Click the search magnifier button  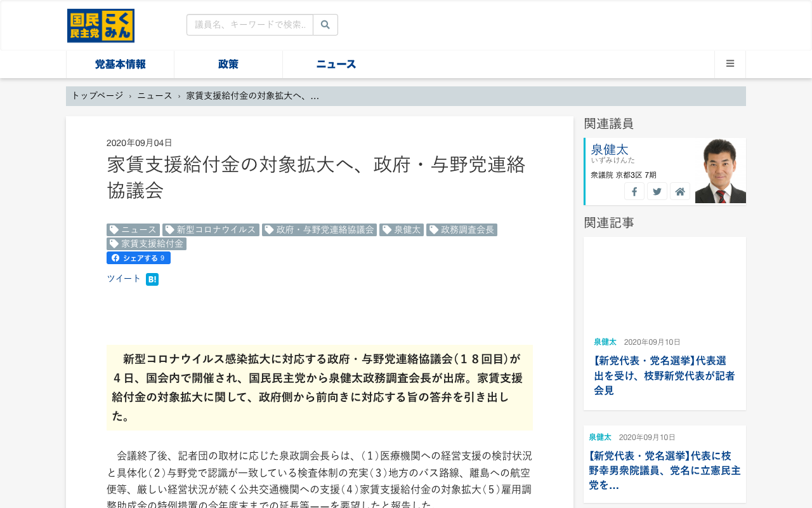pos(325,25)
